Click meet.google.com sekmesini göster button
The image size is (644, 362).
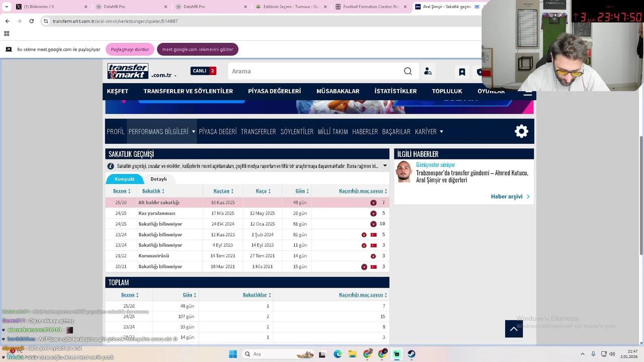[x=198, y=49]
